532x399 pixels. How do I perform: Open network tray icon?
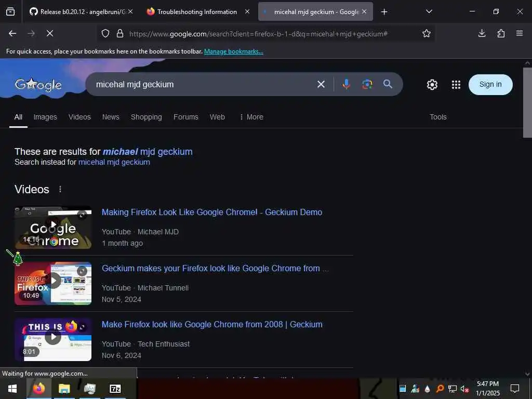[x=452, y=389]
